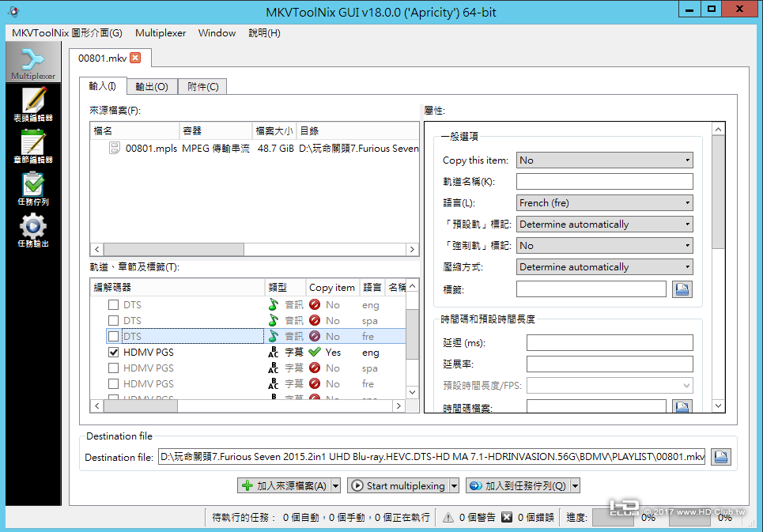Open the header editor (表頭編輯器)
Viewport: 763px width, 532px height.
click(33, 104)
